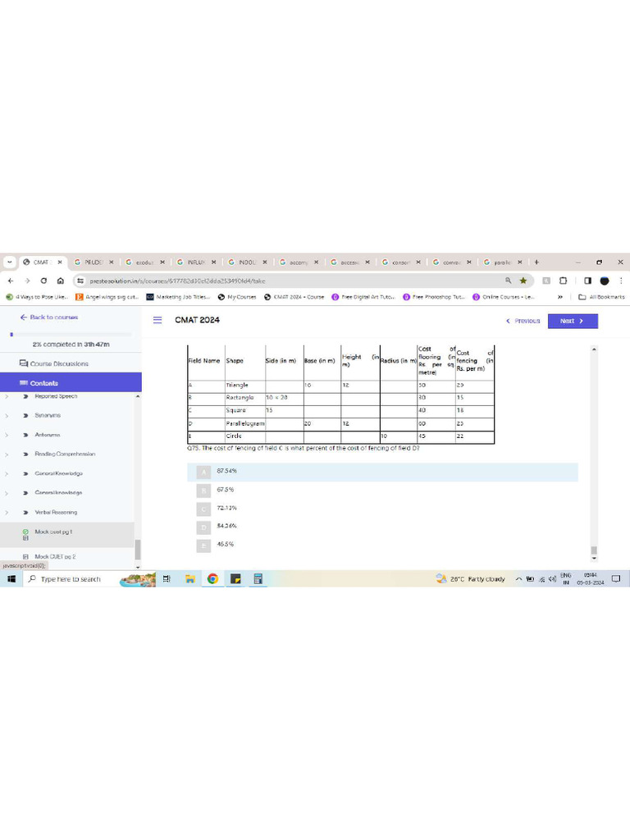The width and height of the screenshot is (630, 840).
Task: Select answer option 84.26%
Action: 382,527
